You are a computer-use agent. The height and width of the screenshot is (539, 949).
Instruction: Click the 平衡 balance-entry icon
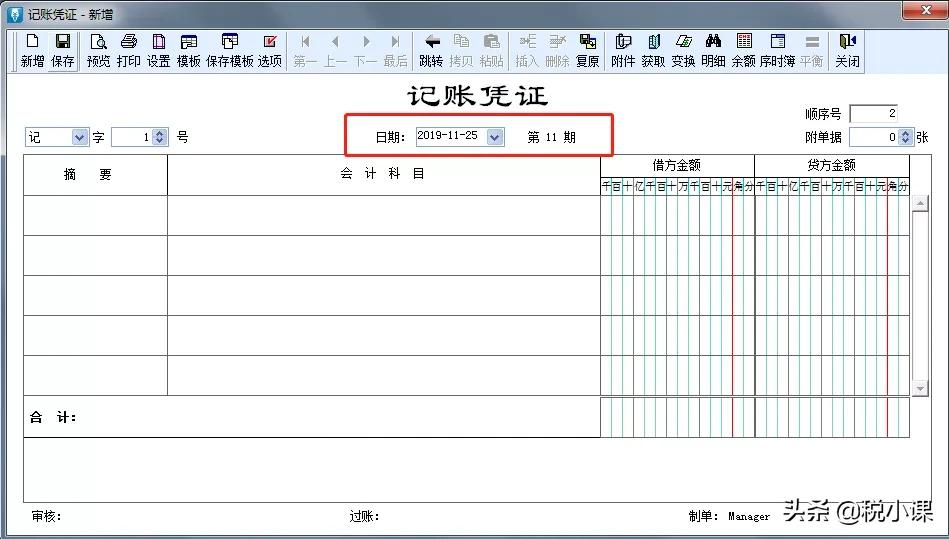click(812, 51)
